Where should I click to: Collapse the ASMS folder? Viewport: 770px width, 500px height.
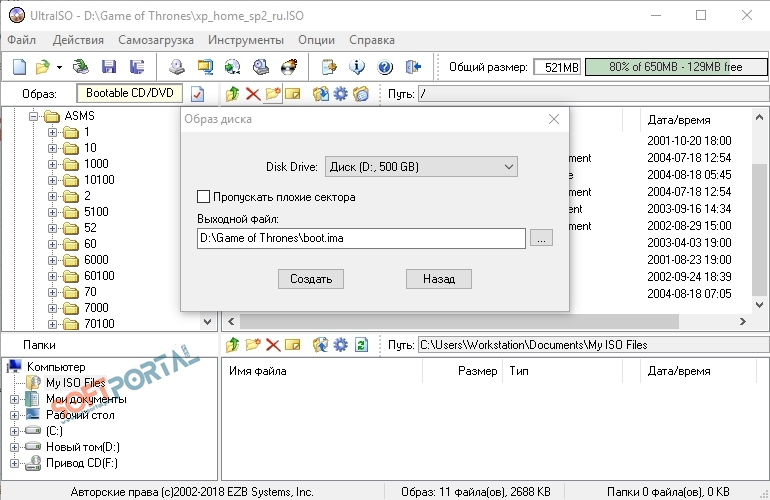[33, 116]
